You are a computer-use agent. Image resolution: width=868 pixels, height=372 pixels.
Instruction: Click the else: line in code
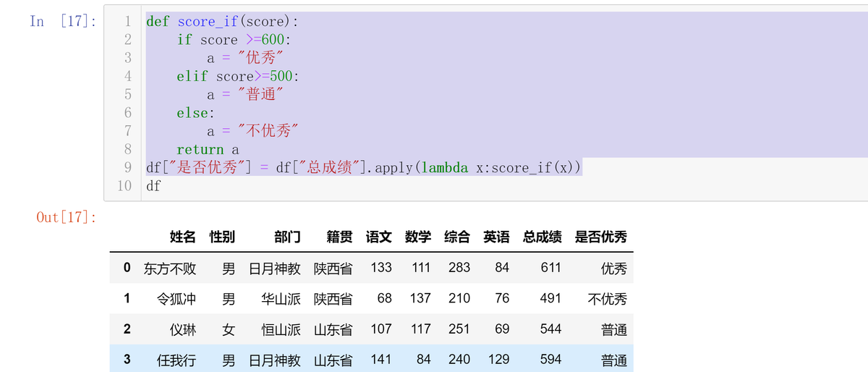pyautogui.click(x=195, y=113)
